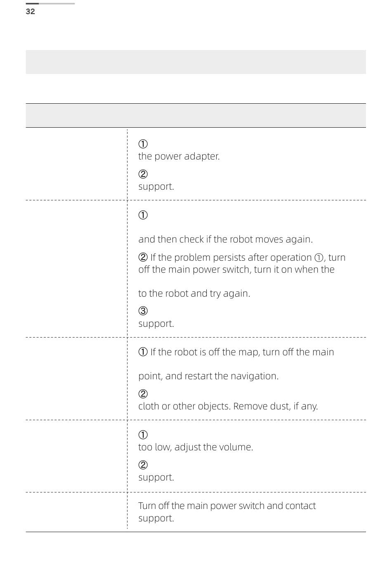Click the circled 2 below 'the power adapter.'
Screen dimensions: 392x566
coord(143,174)
